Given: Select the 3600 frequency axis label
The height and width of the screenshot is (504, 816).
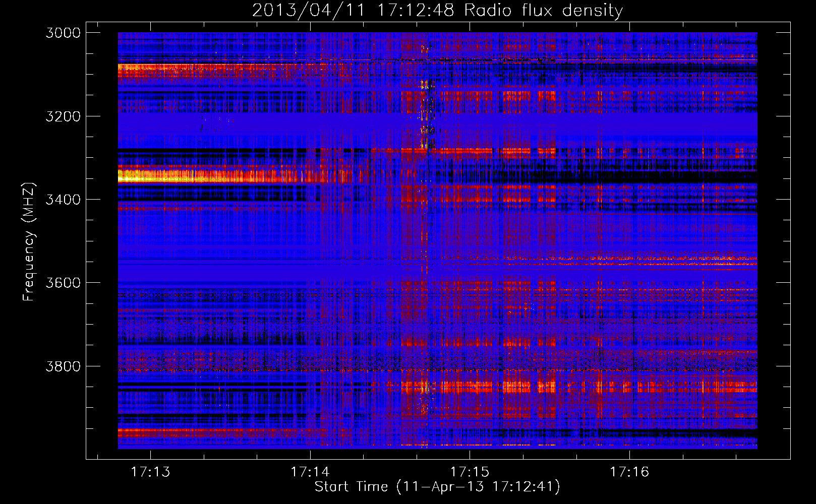Looking at the screenshot, I should point(63,283).
